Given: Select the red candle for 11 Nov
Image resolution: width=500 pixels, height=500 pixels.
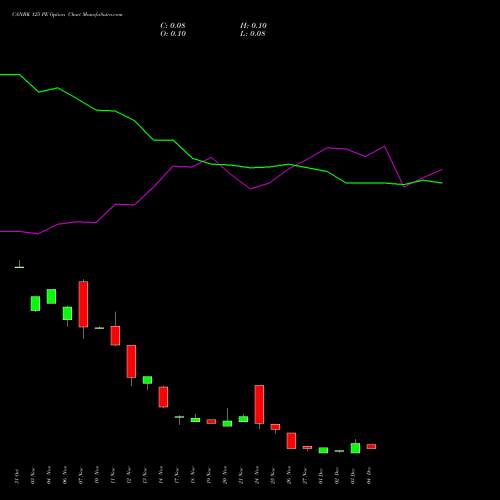Looking at the screenshot, I should click(x=115, y=335).
